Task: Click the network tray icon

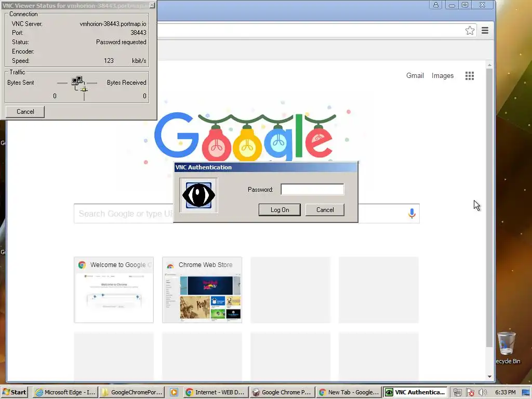Action: pos(457,393)
